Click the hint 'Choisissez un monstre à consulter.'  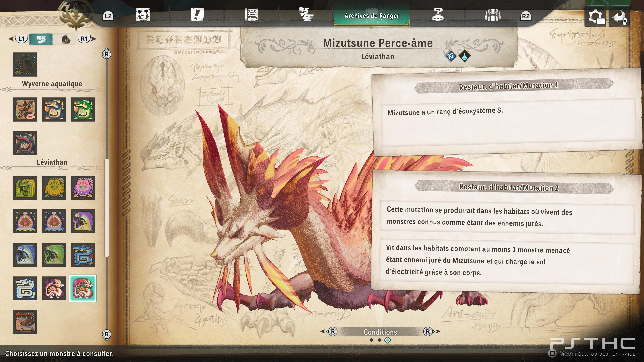[x=60, y=353]
